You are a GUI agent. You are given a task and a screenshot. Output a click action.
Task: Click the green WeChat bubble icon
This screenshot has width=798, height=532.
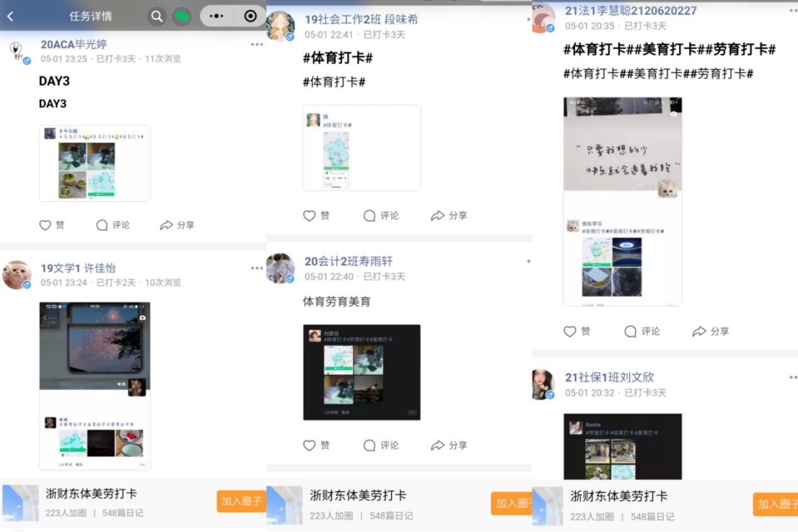pyautogui.click(x=182, y=16)
